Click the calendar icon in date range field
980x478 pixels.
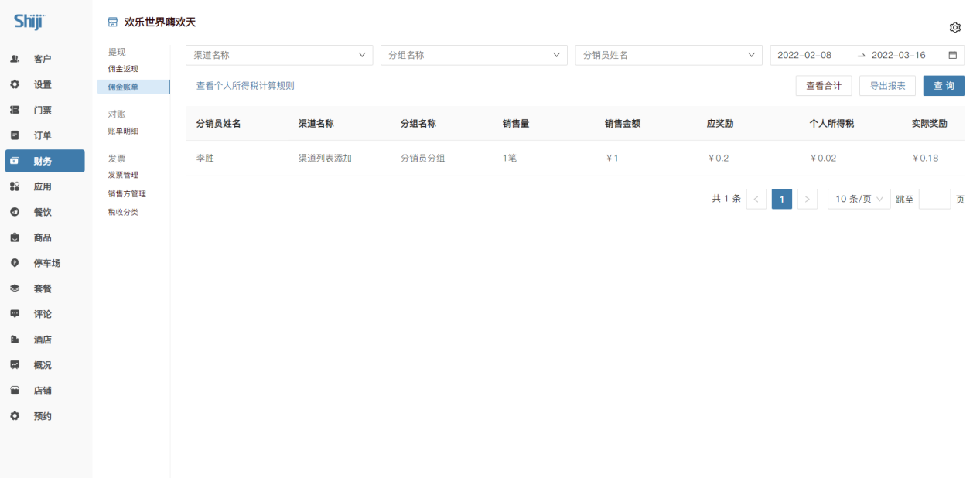point(952,55)
